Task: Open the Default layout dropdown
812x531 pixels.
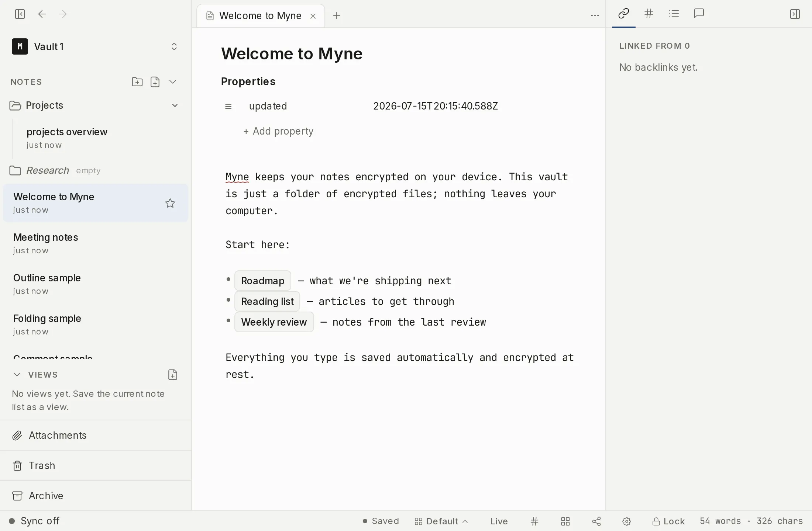Action: click(x=441, y=521)
